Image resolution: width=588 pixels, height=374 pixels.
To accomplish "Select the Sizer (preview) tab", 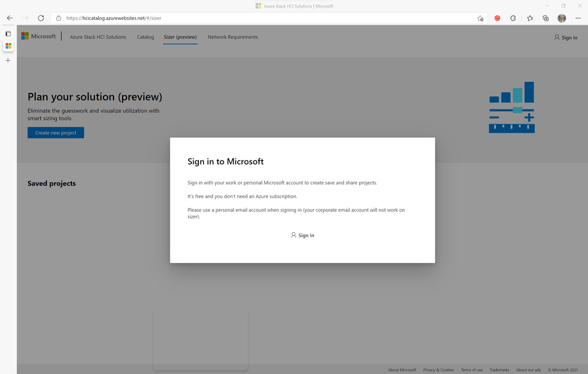I will [x=180, y=37].
